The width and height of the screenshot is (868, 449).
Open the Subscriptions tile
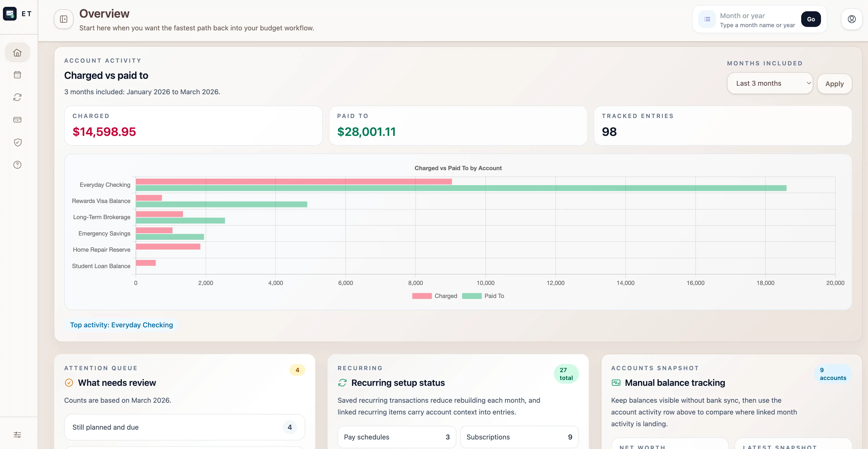pos(519,437)
